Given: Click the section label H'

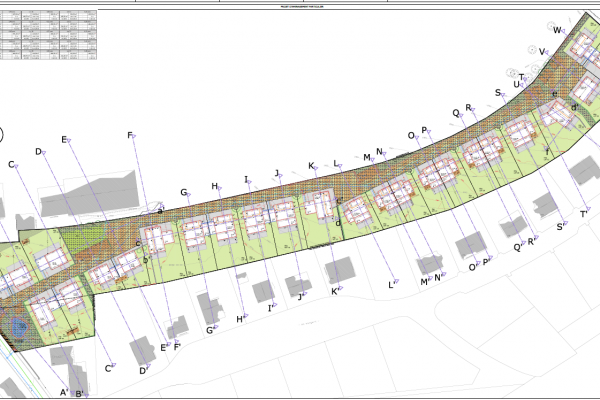Looking at the screenshot, I should [x=240, y=319].
